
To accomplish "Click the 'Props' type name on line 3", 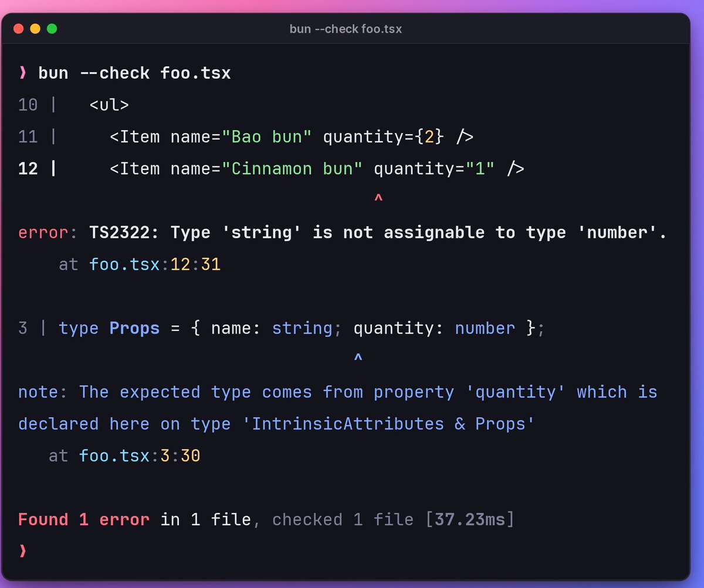I will (134, 328).
